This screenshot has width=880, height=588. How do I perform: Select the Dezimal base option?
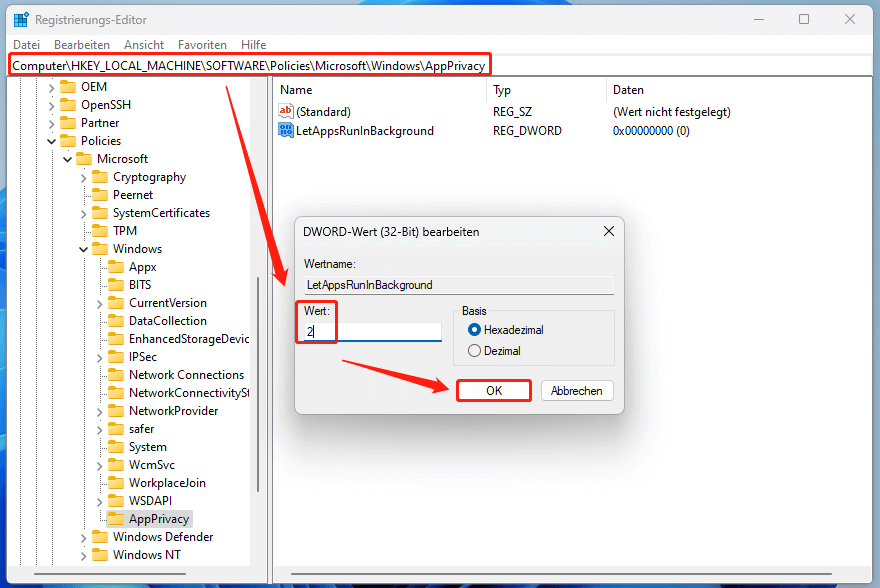pyautogui.click(x=474, y=351)
